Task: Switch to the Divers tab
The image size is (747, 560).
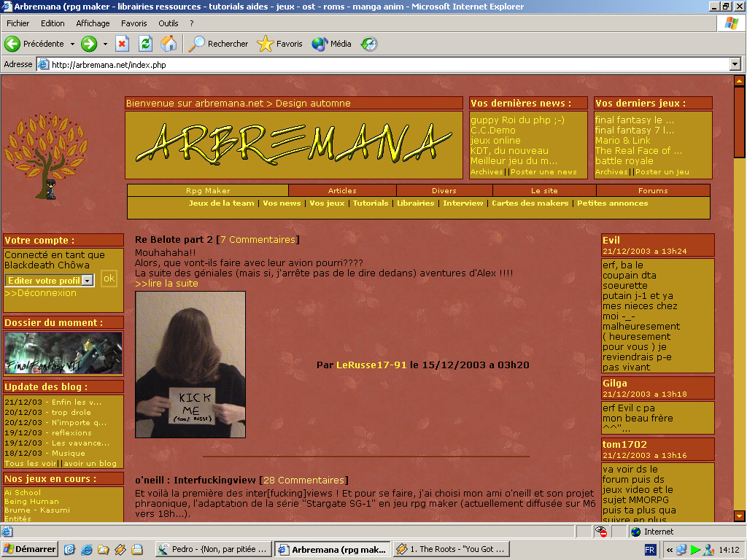Action: (444, 190)
